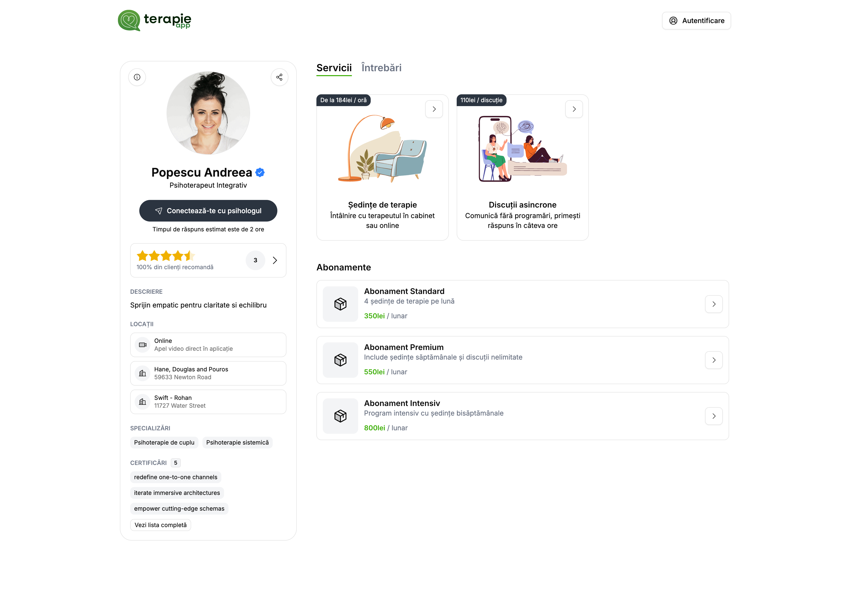
Task: Click the share icon on profile card
Action: pyautogui.click(x=279, y=77)
